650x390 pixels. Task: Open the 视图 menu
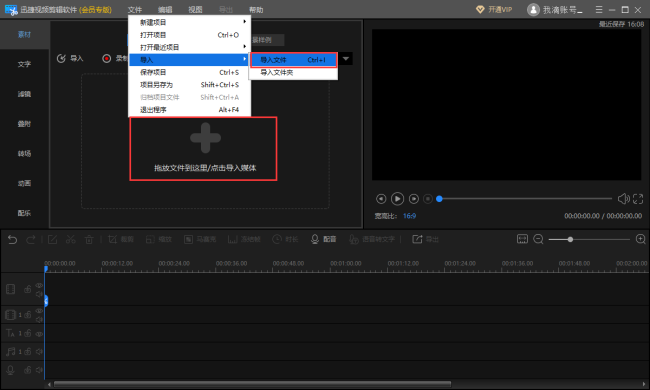(x=195, y=10)
